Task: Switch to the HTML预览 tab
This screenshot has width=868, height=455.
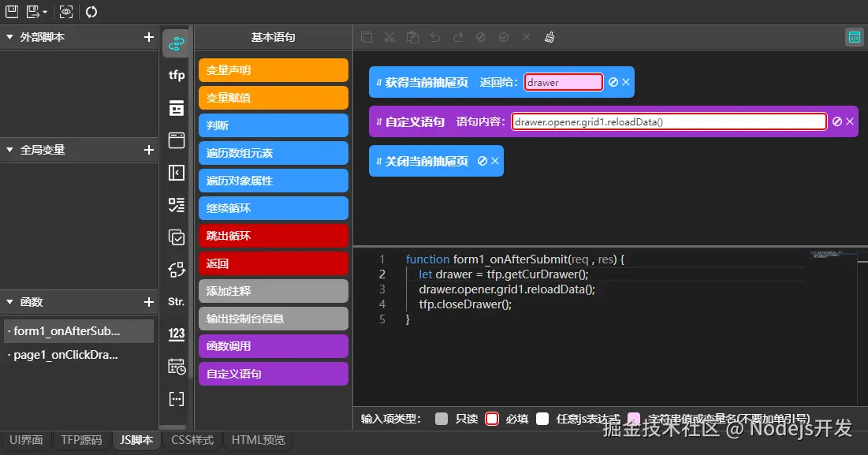Action: click(258, 440)
